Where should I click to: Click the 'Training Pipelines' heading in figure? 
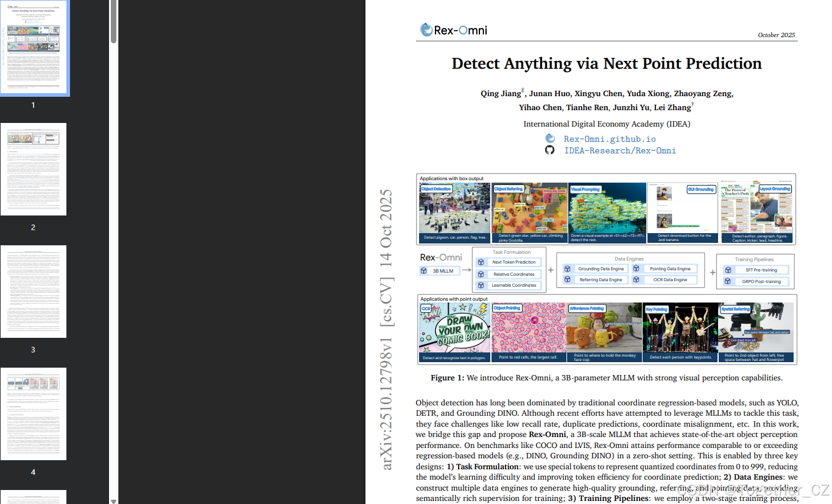tap(755, 259)
